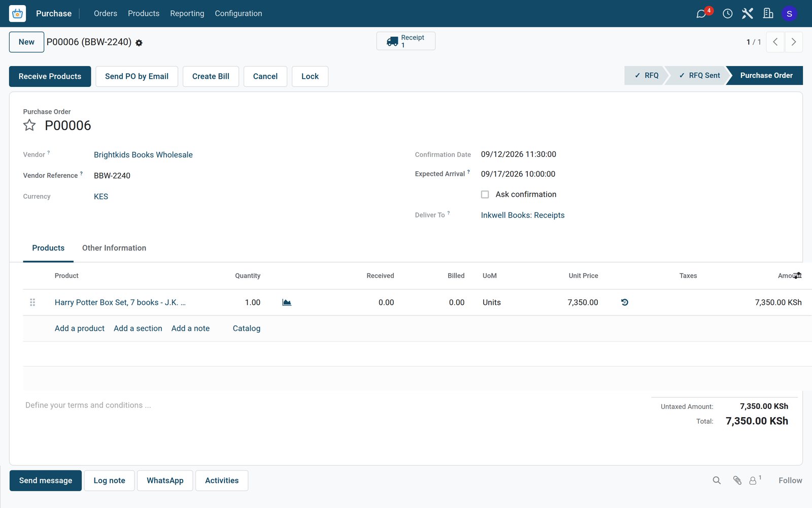The width and height of the screenshot is (812, 508).
Task: Open the activities clock icon
Action: point(727,14)
